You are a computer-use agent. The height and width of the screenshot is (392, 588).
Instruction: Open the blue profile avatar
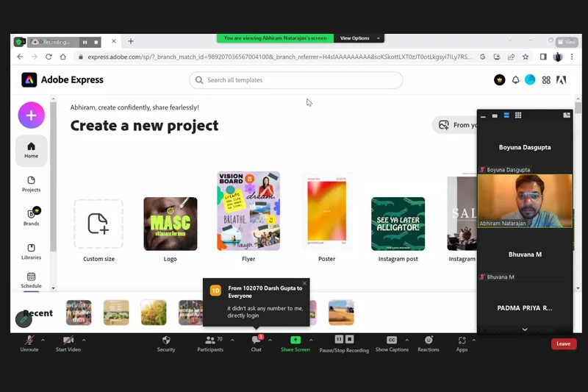point(530,80)
